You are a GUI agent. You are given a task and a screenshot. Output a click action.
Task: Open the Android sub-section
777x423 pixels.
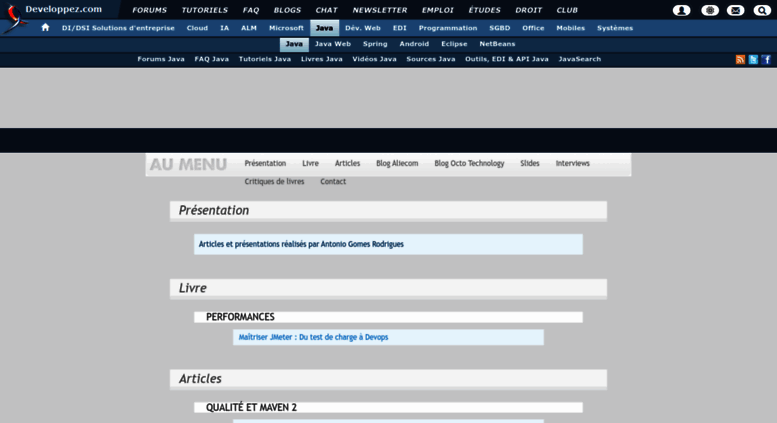coord(414,44)
